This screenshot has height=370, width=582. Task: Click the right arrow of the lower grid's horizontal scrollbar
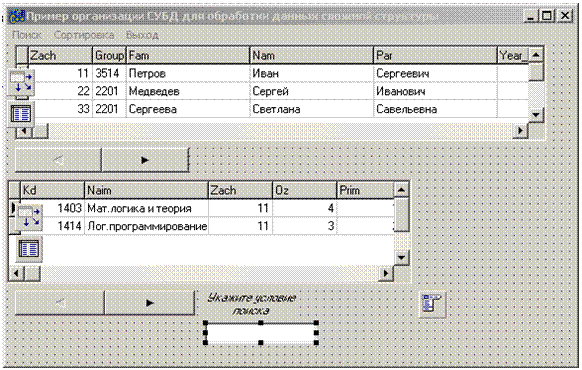[x=386, y=274]
